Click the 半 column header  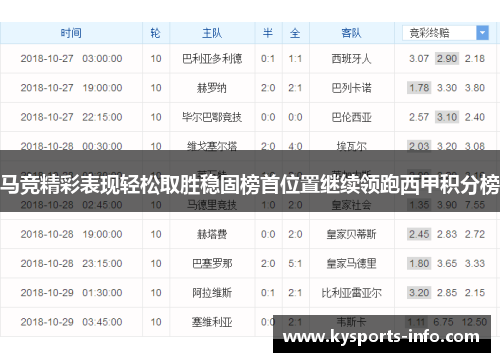(268, 33)
